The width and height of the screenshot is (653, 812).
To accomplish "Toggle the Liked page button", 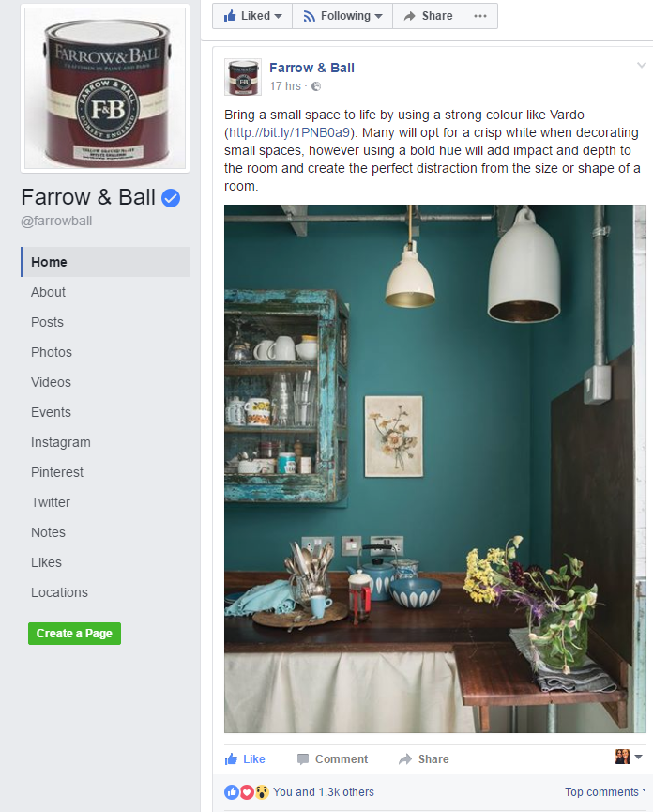I will tap(252, 16).
